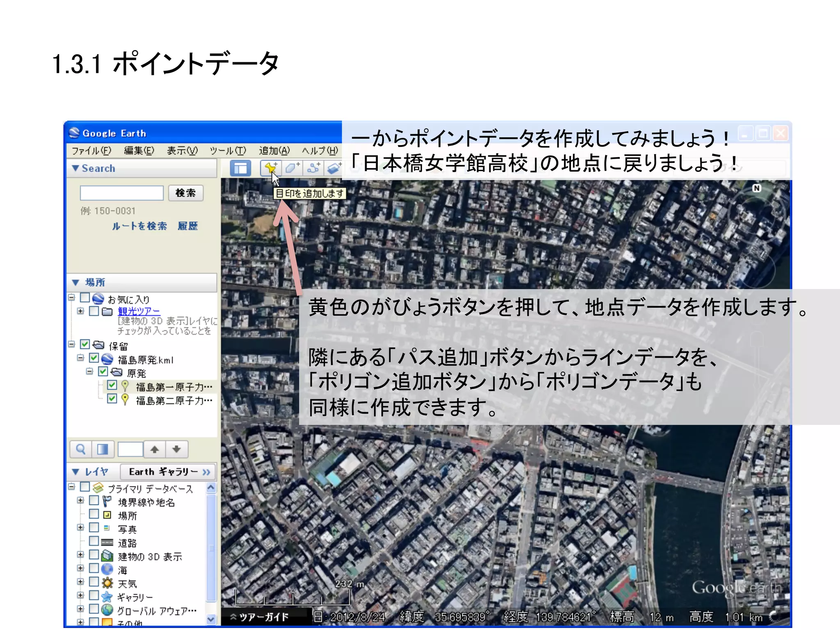Screen dimensions: 840x630
Task: Uncheck the 保留 checkbox
Action: tap(85, 344)
